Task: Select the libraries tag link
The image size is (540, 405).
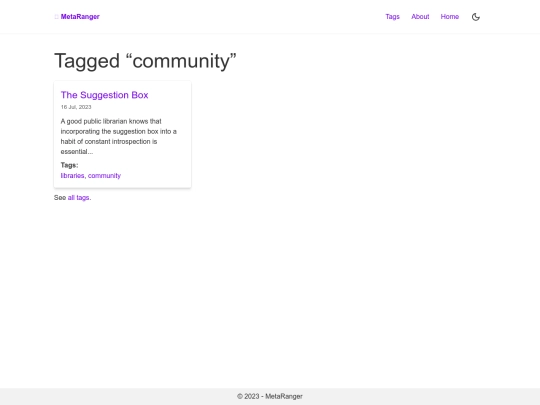Action: 72,176
